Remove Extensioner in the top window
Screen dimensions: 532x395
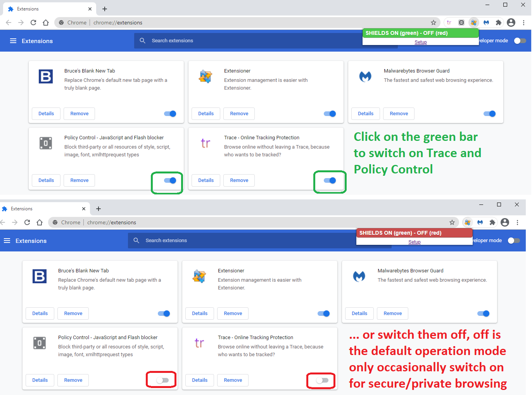click(239, 114)
